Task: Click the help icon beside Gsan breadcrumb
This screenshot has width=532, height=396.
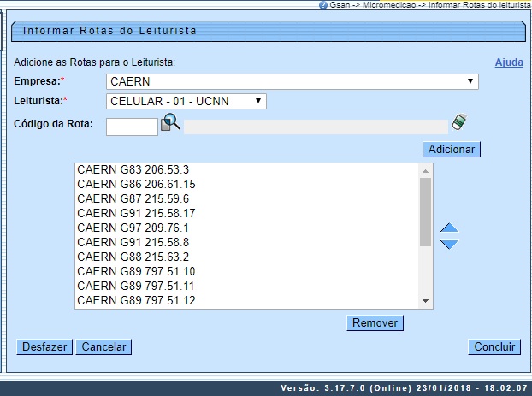Action: pos(322,5)
